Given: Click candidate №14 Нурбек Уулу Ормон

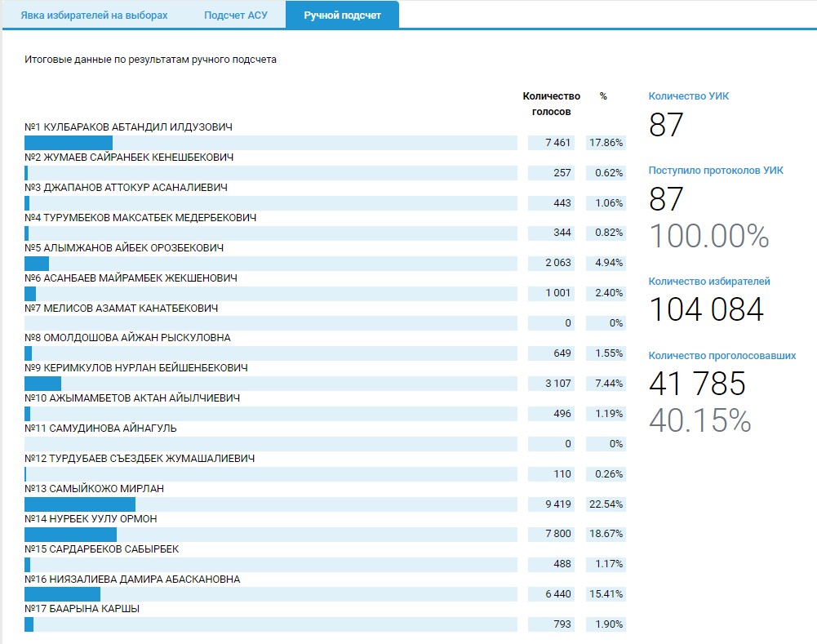Looking at the screenshot, I should pos(91,519).
